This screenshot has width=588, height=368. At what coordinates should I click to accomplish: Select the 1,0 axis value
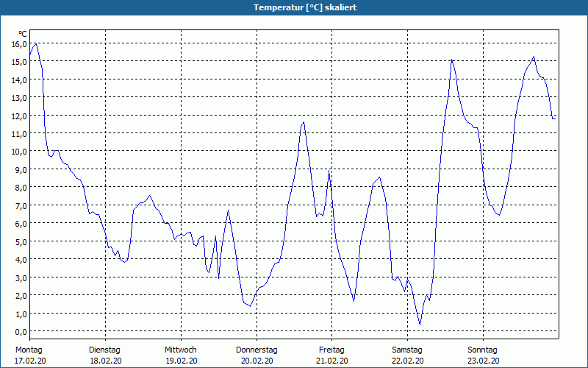(x=21, y=314)
